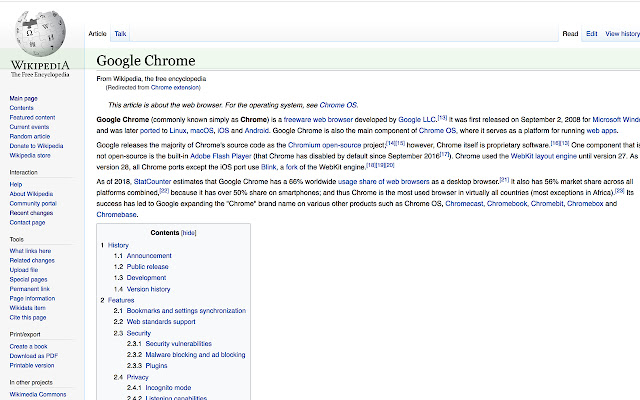The height and width of the screenshot is (400, 640).
Task: Open the Contents sidebar link
Action: 21,108
